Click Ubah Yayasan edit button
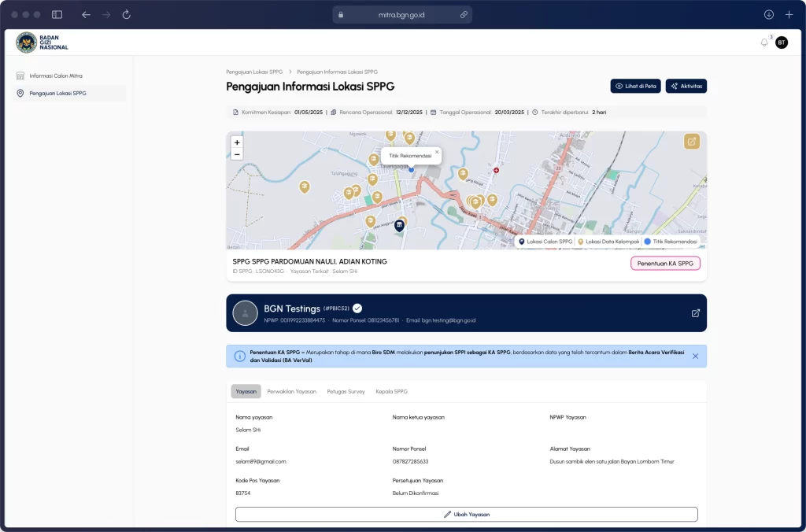 pos(466,514)
